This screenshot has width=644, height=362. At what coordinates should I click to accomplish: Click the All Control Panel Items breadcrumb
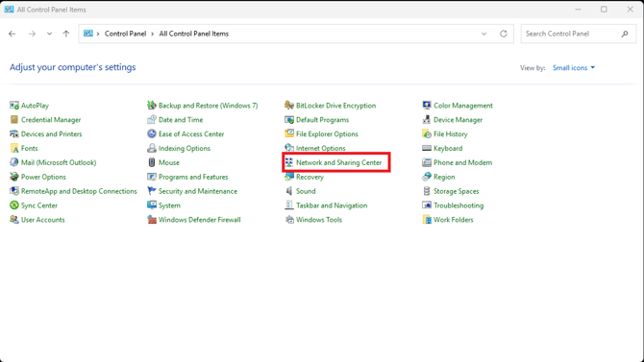pos(194,34)
